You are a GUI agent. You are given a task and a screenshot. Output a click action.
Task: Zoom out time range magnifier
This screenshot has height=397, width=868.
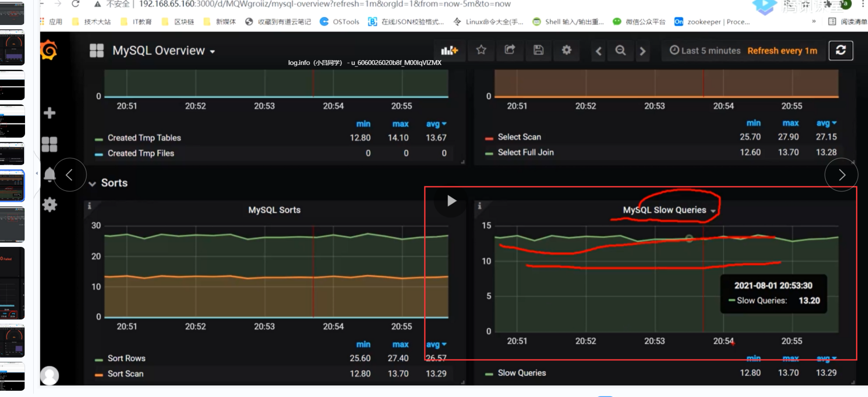(620, 51)
